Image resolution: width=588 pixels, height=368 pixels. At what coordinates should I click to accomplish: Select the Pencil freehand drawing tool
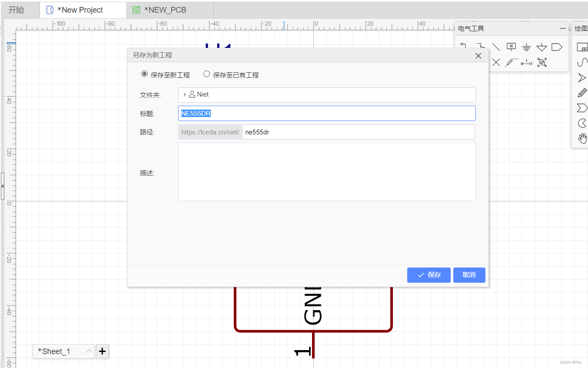click(x=582, y=93)
